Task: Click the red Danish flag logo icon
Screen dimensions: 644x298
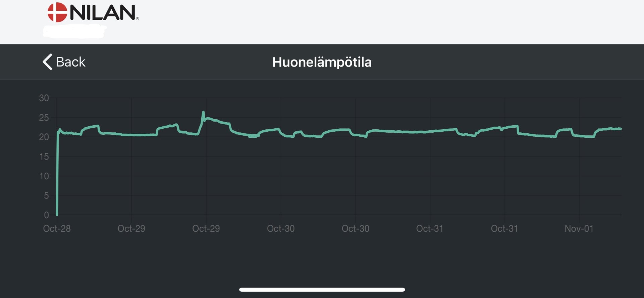Action: point(57,12)
